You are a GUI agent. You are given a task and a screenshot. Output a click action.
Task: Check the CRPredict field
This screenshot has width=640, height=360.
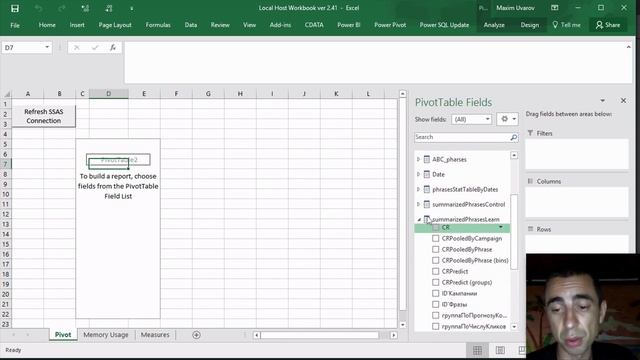436,271
